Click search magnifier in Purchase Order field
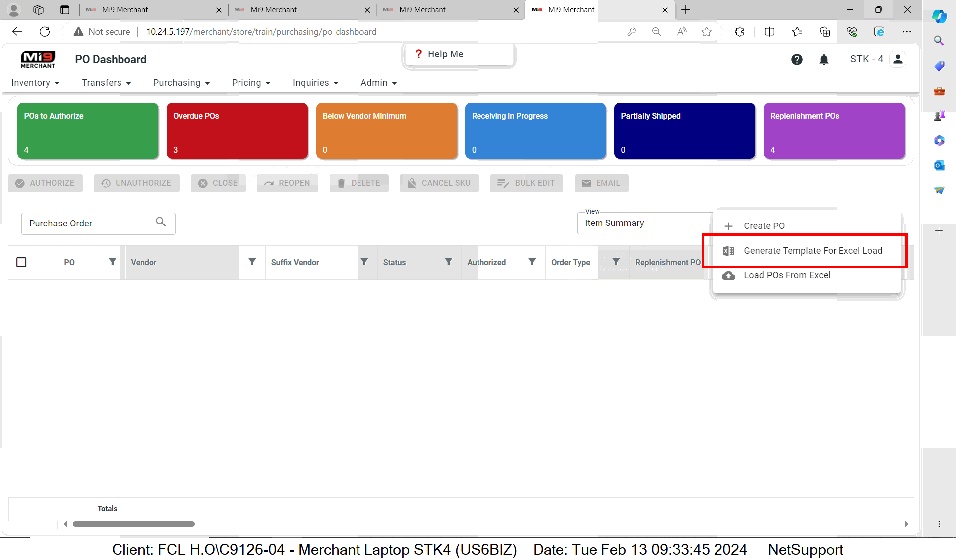The width and height of the screenshot is (956, 560). tap(160, 222)
